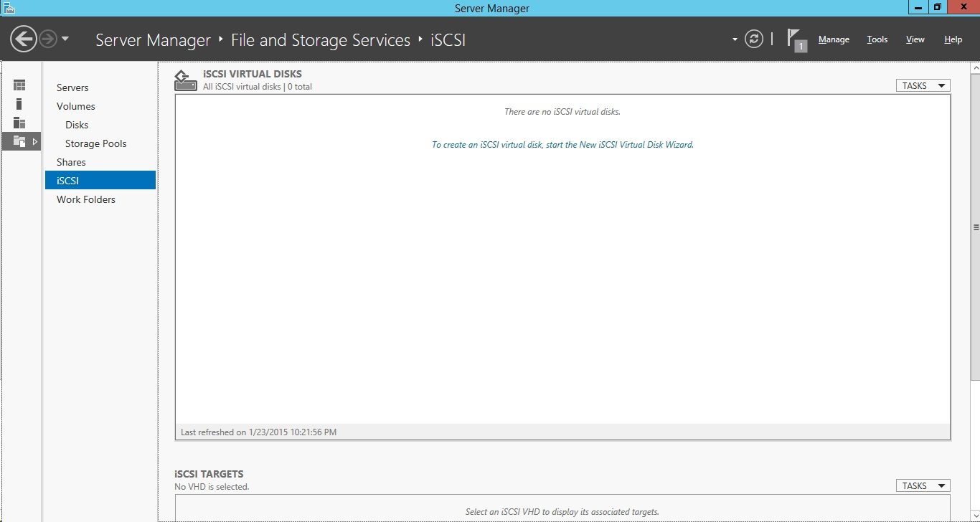Select Servers in the navigation pane

pyautogui.click(x=72, y=87)
